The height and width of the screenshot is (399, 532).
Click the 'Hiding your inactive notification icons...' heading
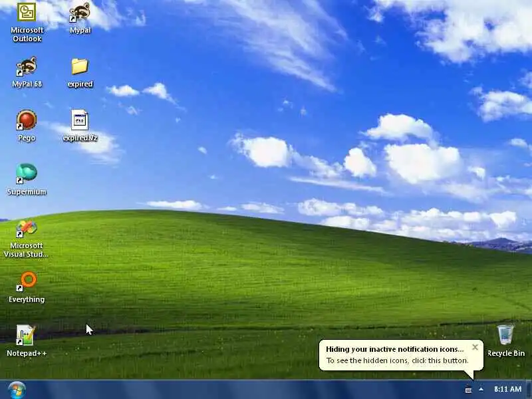394,349
